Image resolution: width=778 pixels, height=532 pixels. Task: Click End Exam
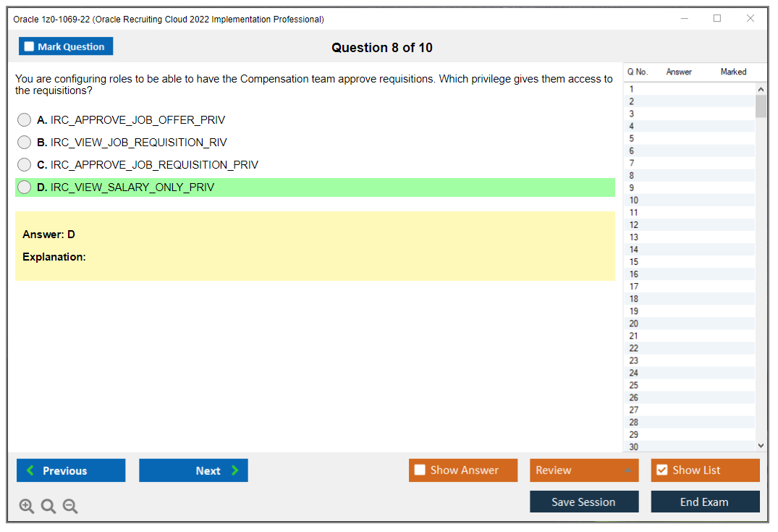705,501
